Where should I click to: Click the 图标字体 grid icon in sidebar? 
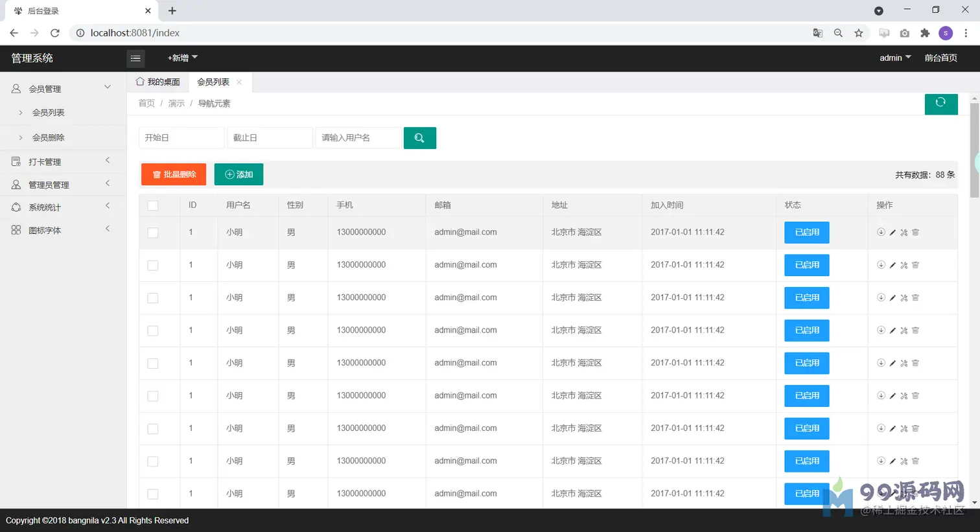click(x=16, y=230)
